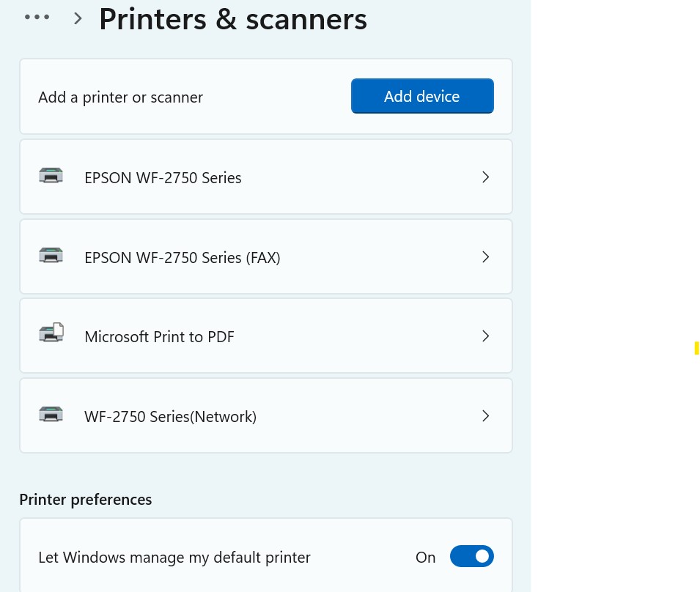700x592 pixels.
Task: Click the WF-2750 Series(Network) printer icon
Action: click(51, 415)
